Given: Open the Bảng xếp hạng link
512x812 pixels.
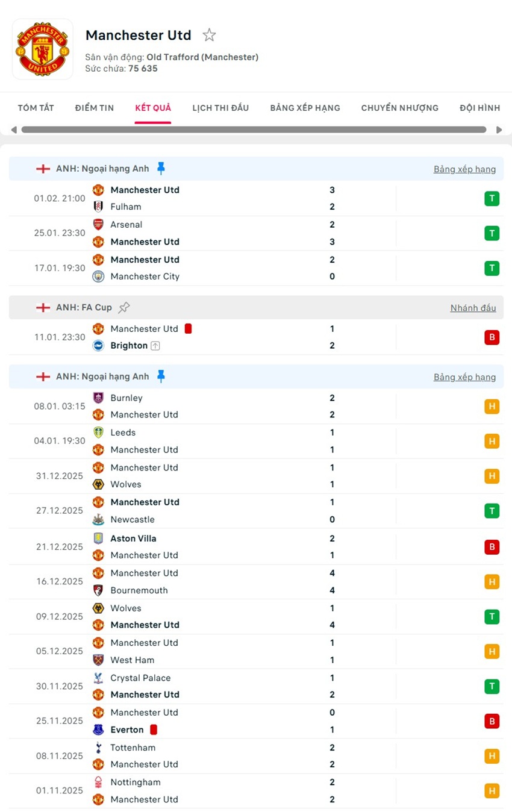Looking at the screenshot, I should [x=464, y=169].
